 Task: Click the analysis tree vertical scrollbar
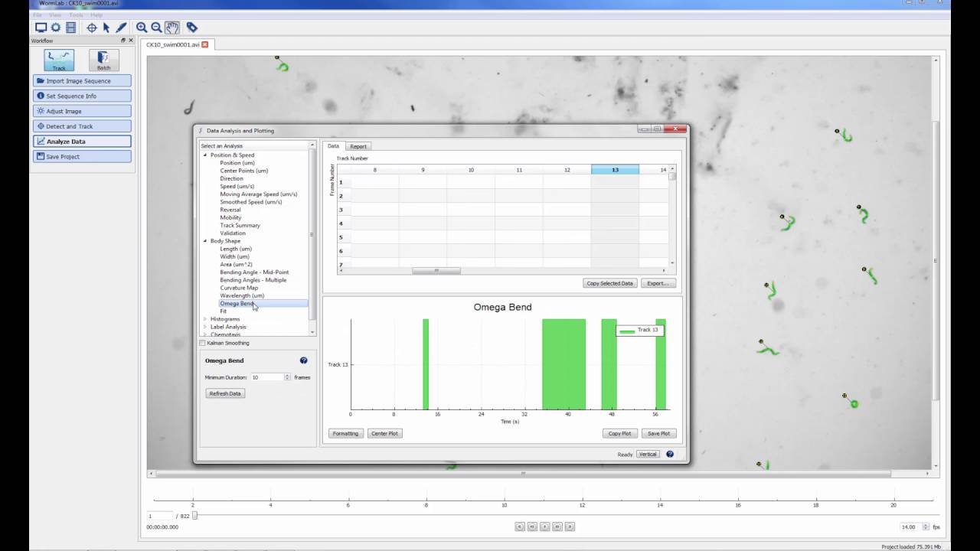click(x=312, y=235)
